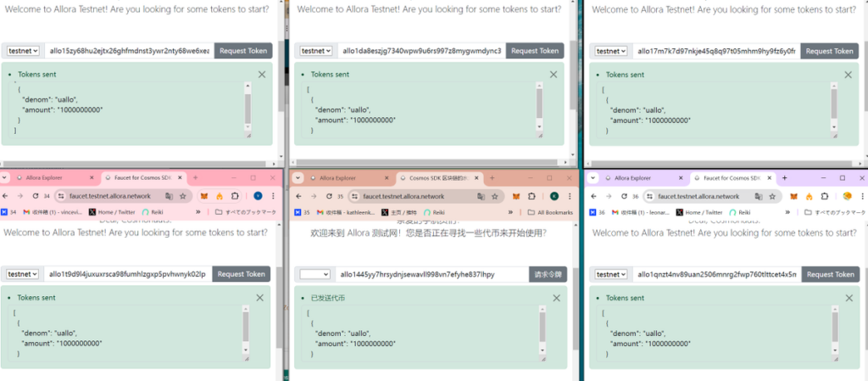Open the Gmail kathleenk bookmark in peach window 35
This screenshot has width=868, height=381.
346,212
